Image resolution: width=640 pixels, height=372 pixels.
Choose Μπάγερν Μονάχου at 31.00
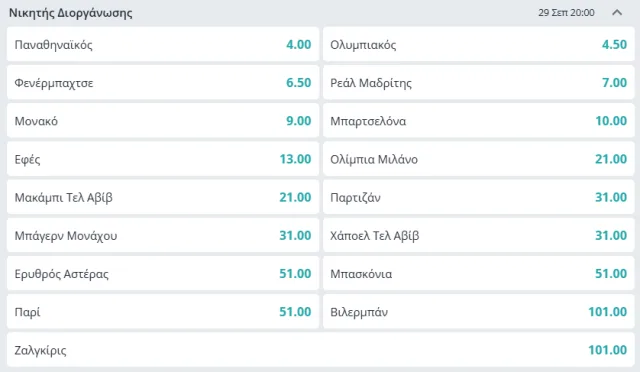[163, 235]
